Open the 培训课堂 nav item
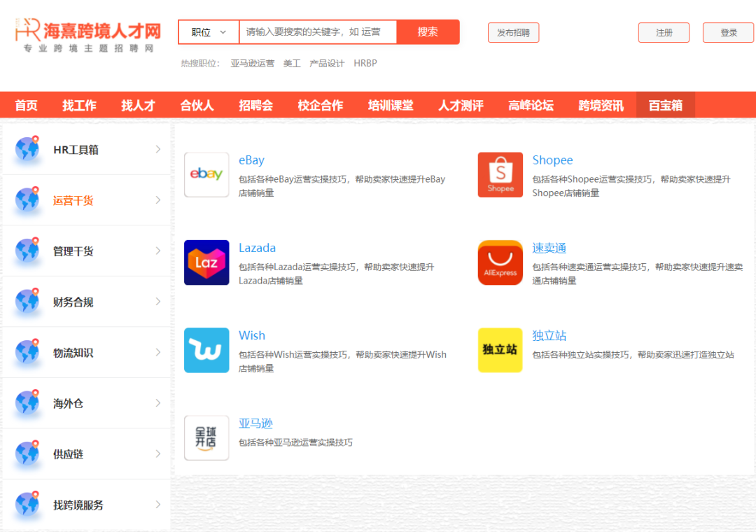Screen dimensions: 756x532 pos(391,105)
